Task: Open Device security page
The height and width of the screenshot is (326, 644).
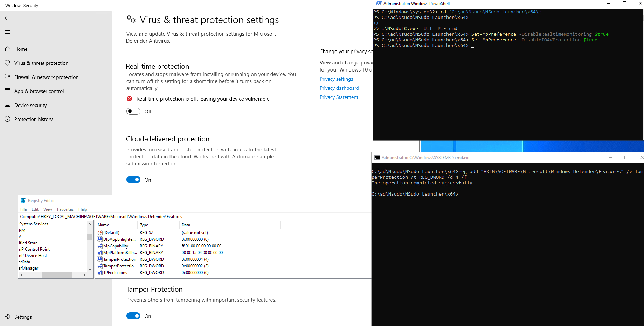Action: tap(30, 105)
